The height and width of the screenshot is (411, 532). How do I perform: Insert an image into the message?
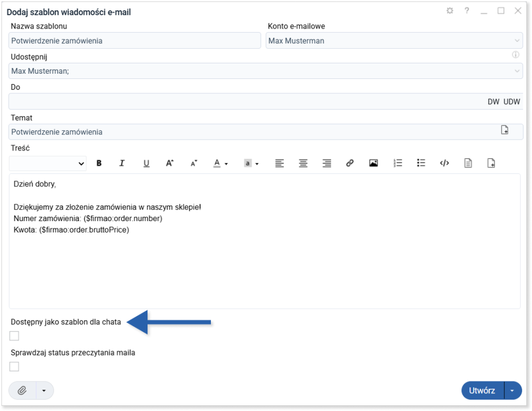374,163
